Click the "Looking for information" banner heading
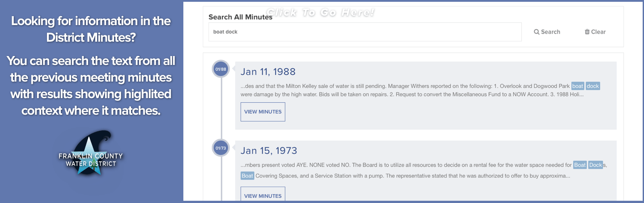 coord(91,29)
